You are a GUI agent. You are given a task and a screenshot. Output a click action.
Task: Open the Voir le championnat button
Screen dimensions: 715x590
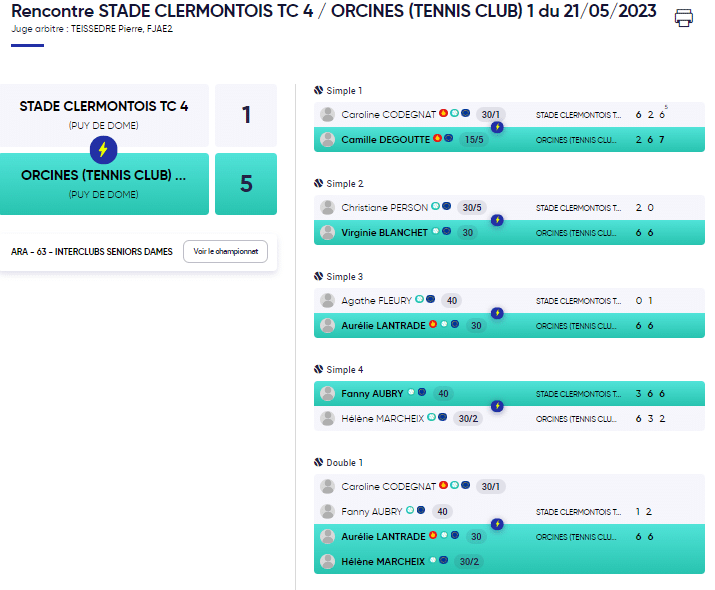225,251
